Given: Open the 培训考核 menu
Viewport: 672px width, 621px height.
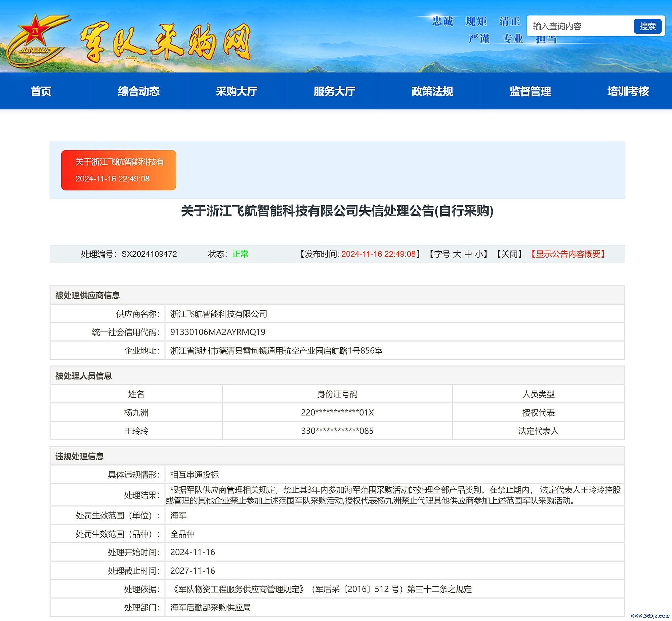Looking at the screenshot, I should tap(628, 91).
